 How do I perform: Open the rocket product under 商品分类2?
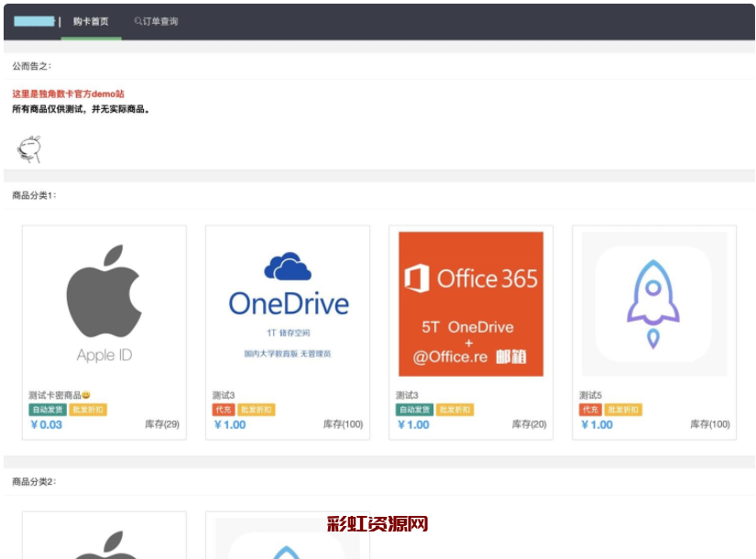(x=288, y=543)
